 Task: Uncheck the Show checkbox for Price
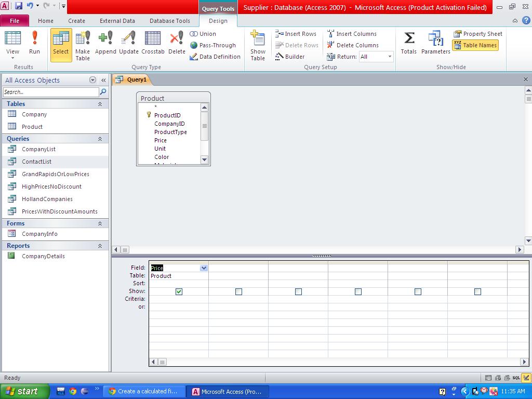click(x=179, y=291)
